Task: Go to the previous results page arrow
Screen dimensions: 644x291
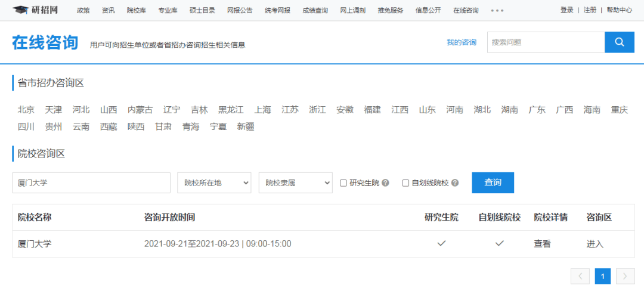Action: point(580,276)
